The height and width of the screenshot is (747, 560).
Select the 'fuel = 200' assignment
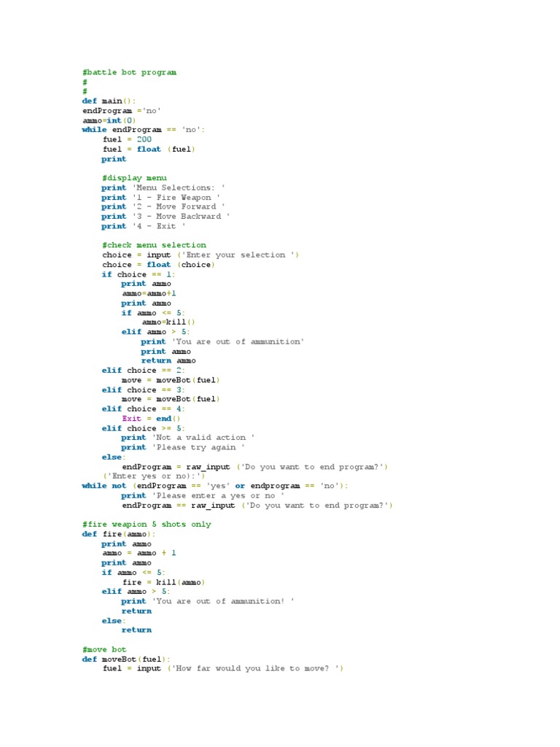tap(127, 139)
